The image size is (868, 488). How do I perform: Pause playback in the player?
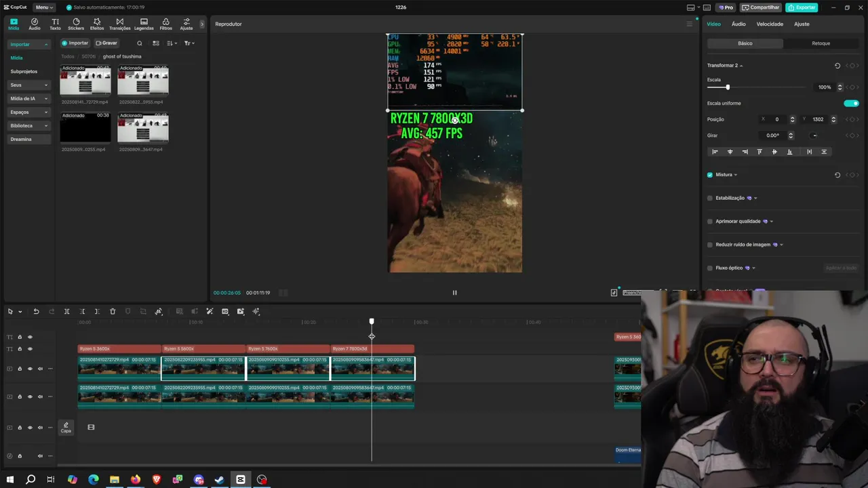click(x=454, y=293)
